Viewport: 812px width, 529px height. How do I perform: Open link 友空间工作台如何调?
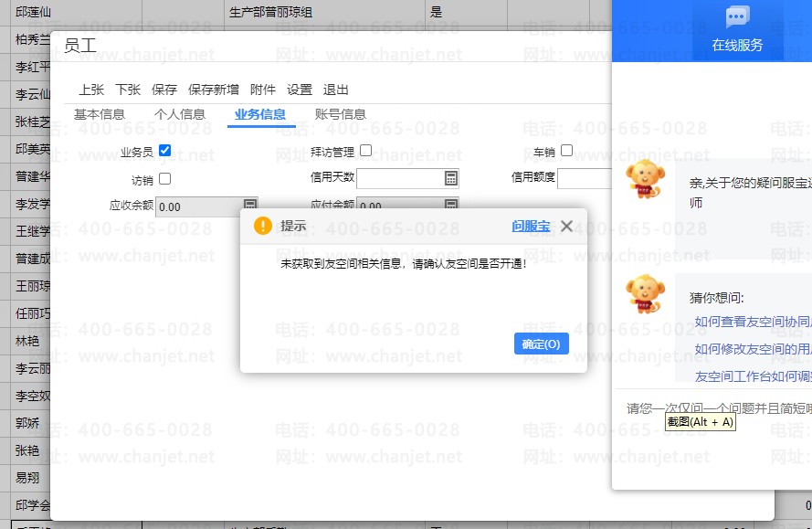point(753,376)
